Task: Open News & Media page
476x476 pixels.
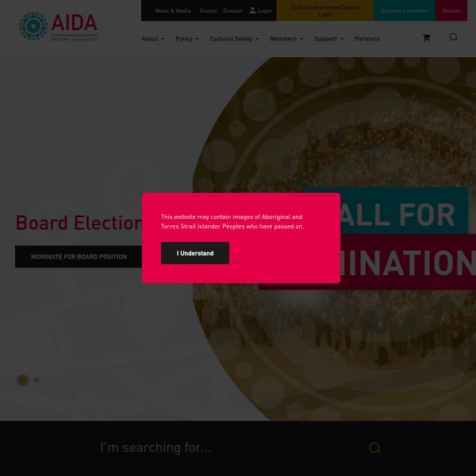Action: click(x=173, y=11)
